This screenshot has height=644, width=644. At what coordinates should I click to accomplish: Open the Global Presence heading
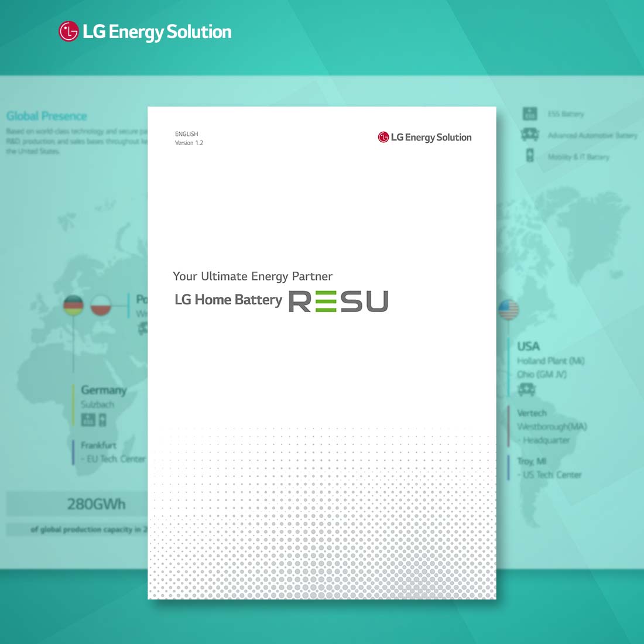47,116
